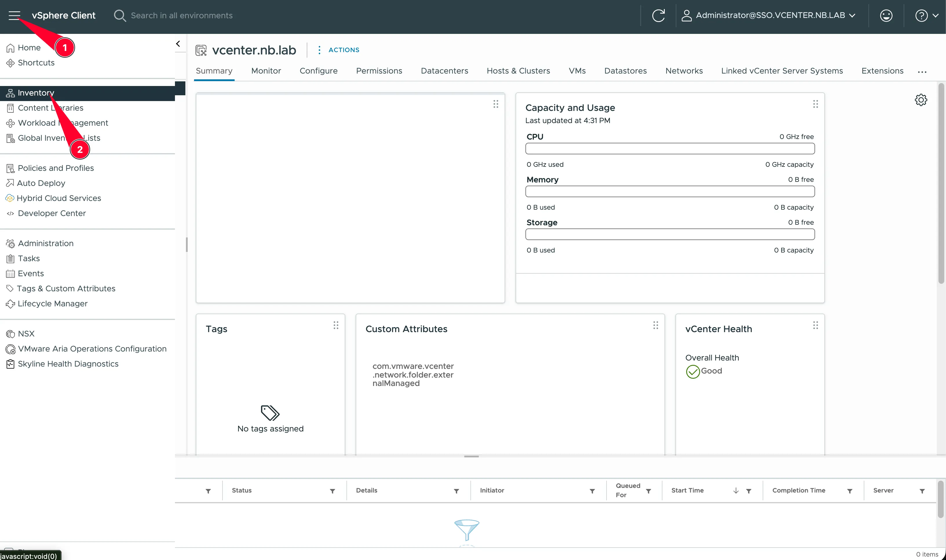Image resolution: width=946 pixels, height=560 pixels.
Task: Click the global search magnifier icon
Action: click(120, 15)
